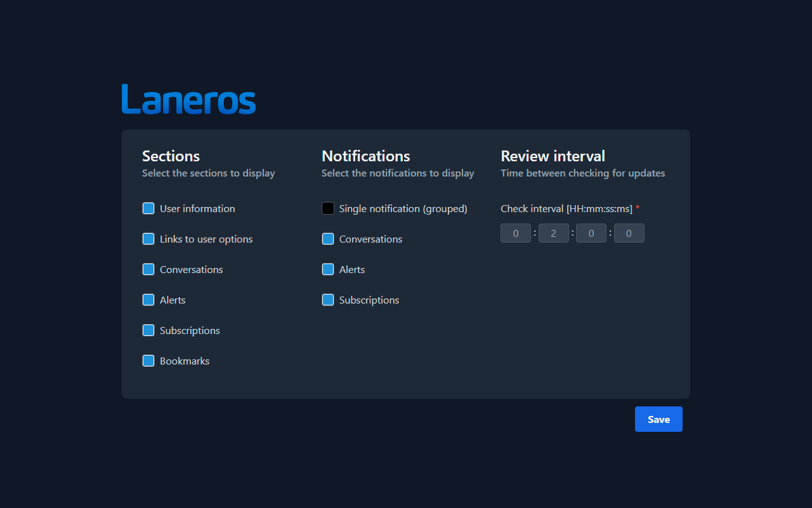
Task: Click the 'Single notification (grouped)' label
Action: point(403,208)
